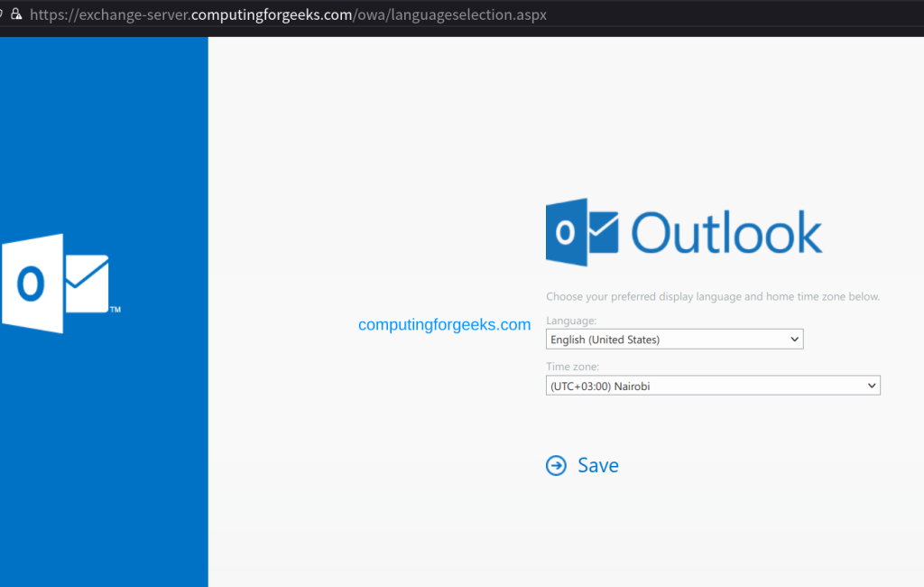The width and height of the screenshot is (924, 587).
Task: Click the Save button
Action: (x=598, y=465)
